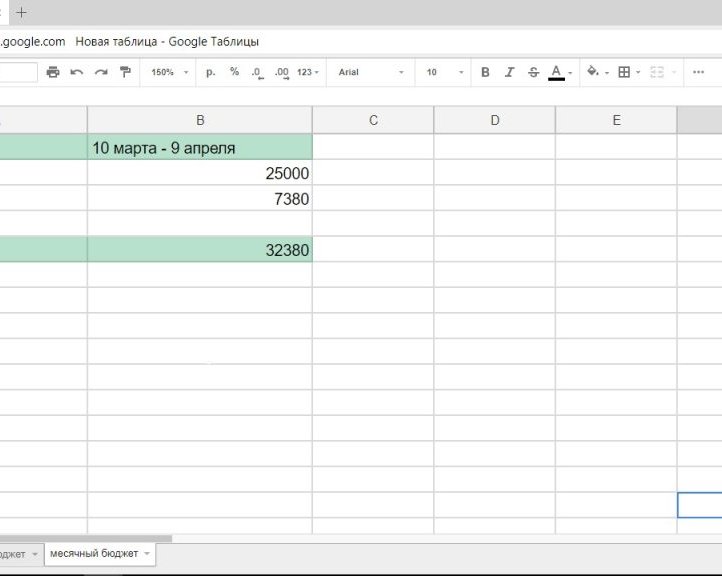Select the Paint format tool
This screenshot has height=576, width=722.
click(125, 72)
